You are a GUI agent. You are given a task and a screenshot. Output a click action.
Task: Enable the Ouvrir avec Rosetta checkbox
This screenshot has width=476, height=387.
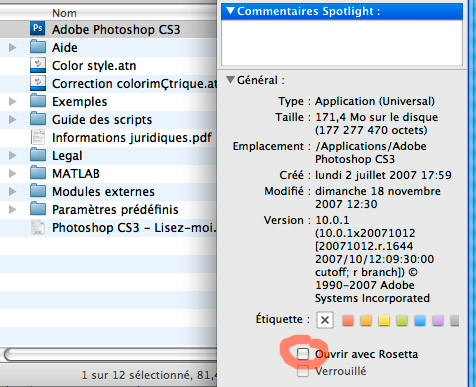click(x=303, y=354)
